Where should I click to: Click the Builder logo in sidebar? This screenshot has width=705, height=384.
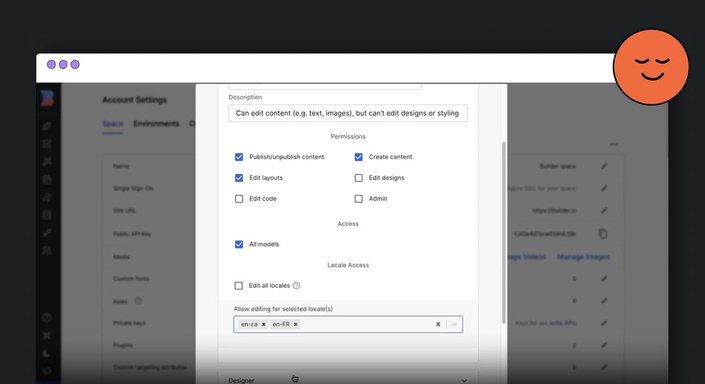(47, 98)
